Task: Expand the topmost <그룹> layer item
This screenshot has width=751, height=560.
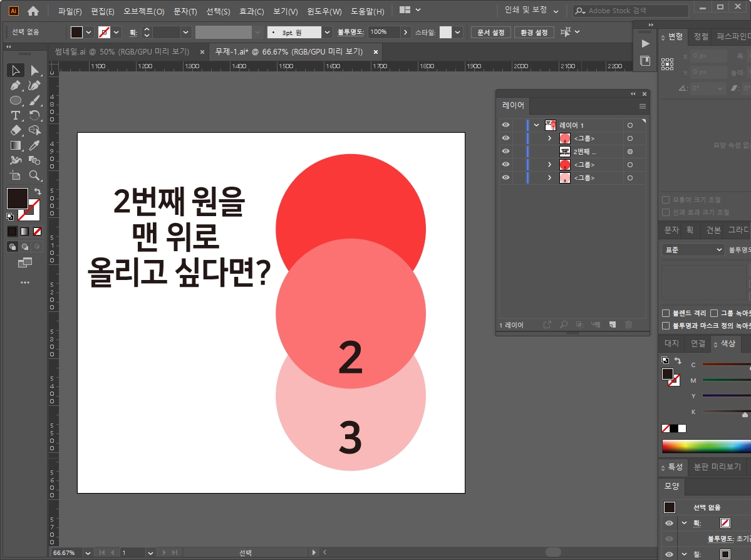Action: [549, 138]
